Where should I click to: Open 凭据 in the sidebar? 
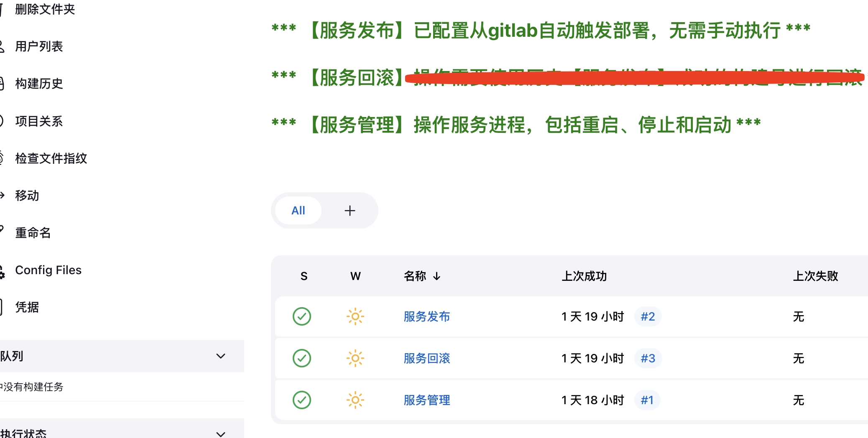[x=27, y=307]
